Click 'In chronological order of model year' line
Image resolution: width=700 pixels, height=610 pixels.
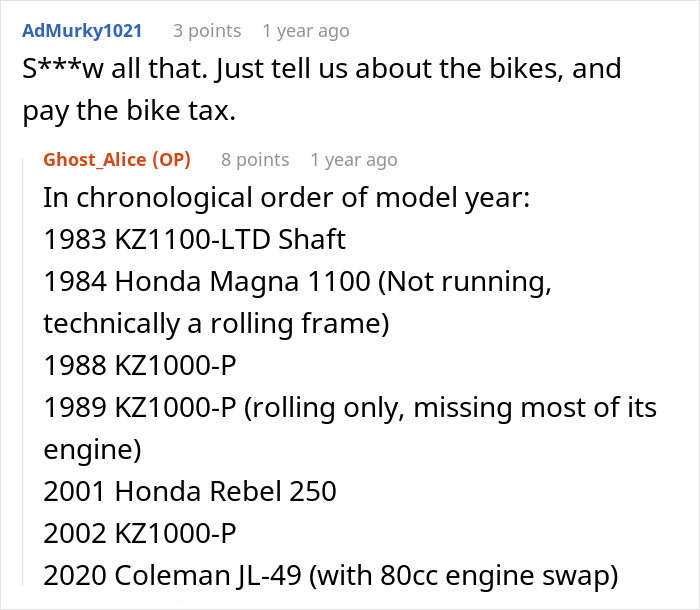tap(286, 197)
